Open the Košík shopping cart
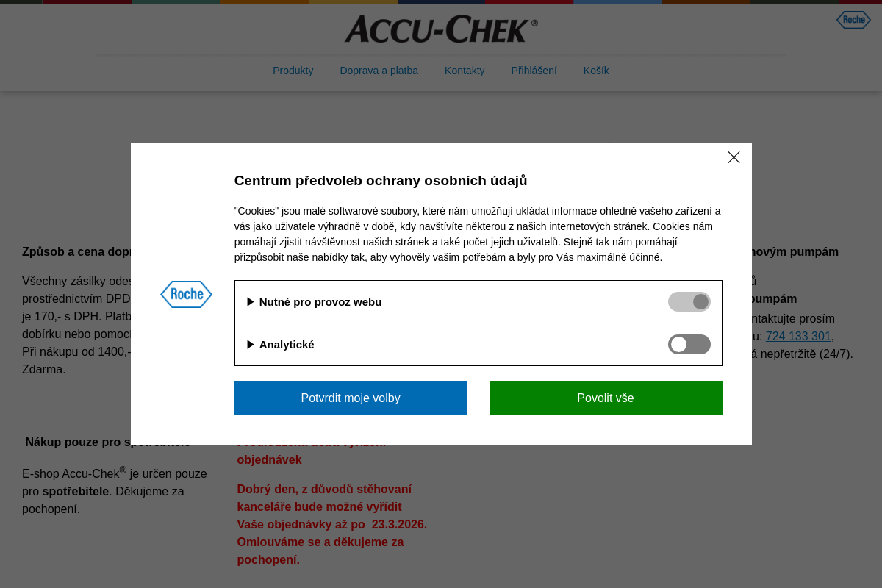Viewport: 882px width, 588px height. click(x=596, y=71)
